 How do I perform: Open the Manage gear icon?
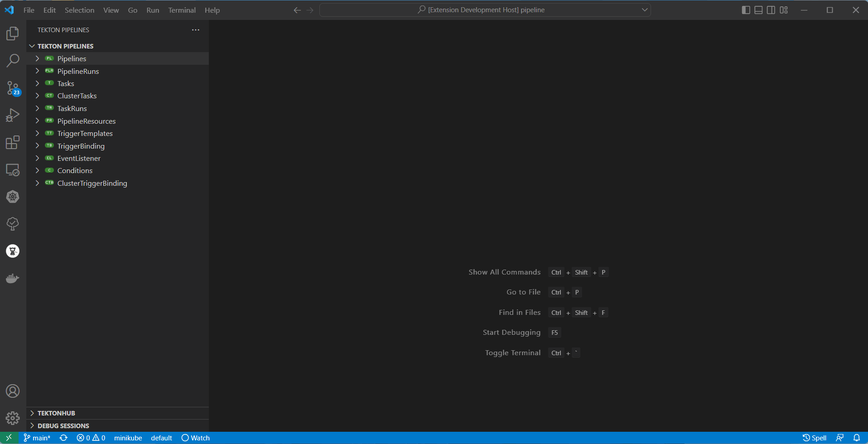[x=13, y=418]
